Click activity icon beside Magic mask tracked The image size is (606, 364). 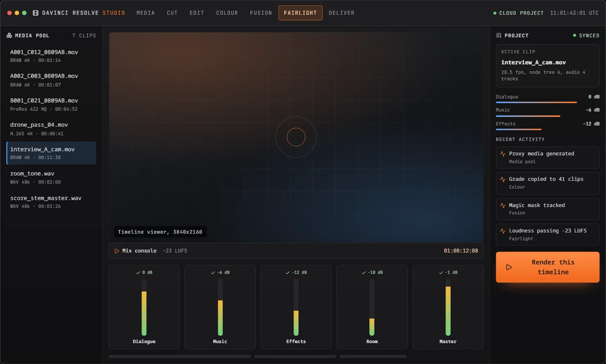click(x=503, y=205)
